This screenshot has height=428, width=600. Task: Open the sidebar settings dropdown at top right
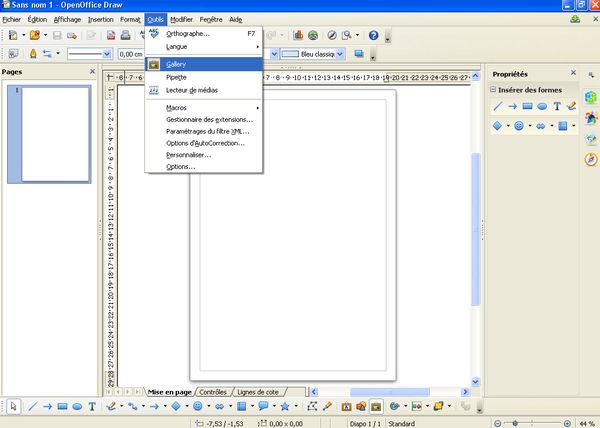click(x=591, y=75)
